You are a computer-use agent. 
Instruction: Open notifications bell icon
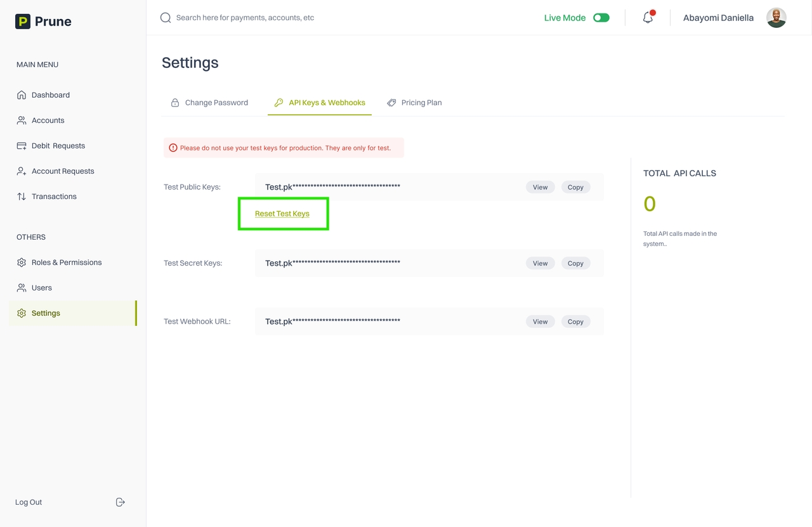pos(648,18)
